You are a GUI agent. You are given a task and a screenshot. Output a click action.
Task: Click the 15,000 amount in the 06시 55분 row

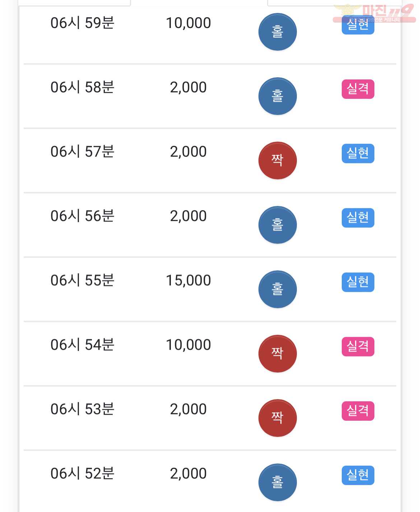pyautogui.click(x=188, y=281)
